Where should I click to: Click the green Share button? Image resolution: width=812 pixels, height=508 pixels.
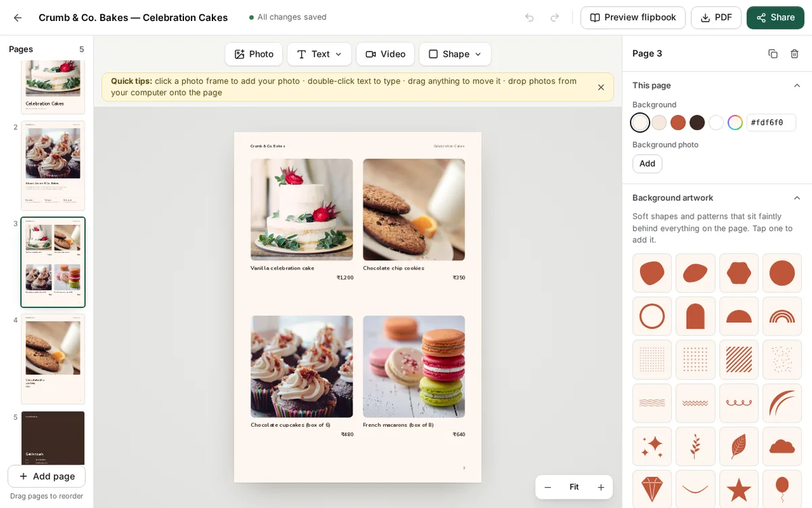pyautogui.click(x=775, y=18)
